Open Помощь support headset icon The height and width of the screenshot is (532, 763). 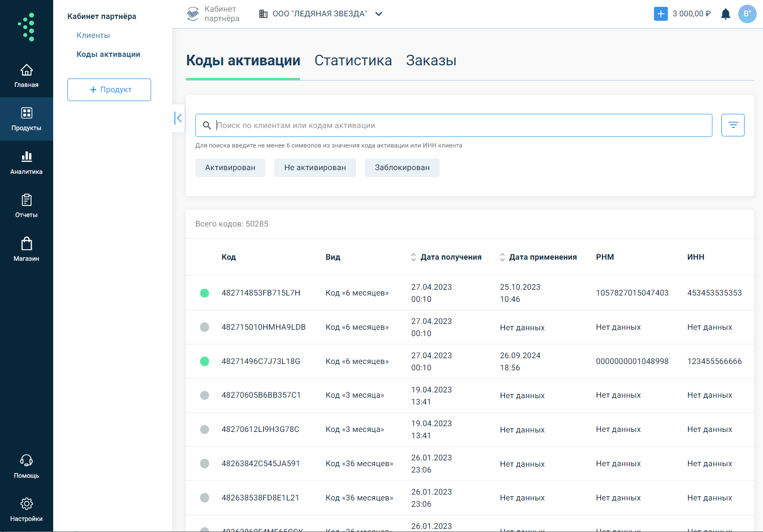point(26,466)
